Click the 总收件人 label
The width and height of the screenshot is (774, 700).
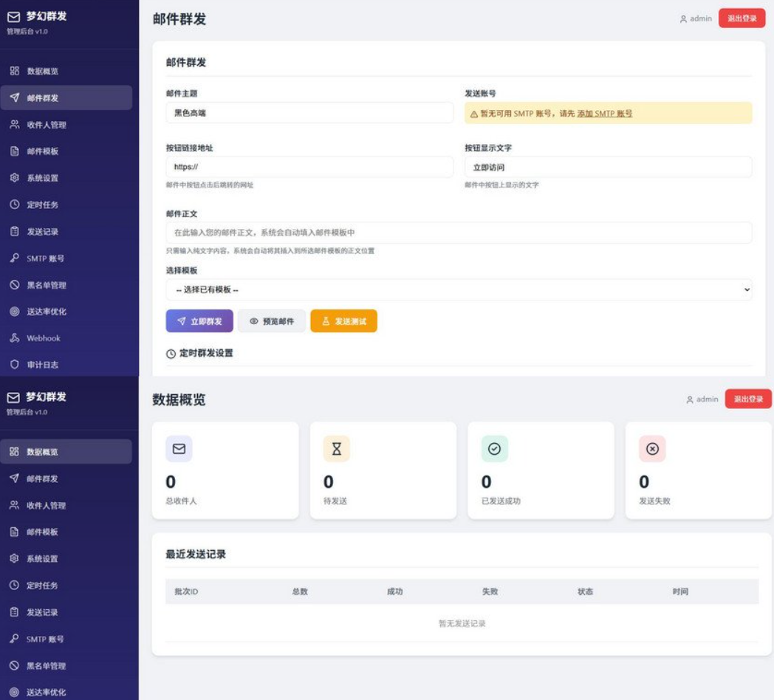[181, 501]
